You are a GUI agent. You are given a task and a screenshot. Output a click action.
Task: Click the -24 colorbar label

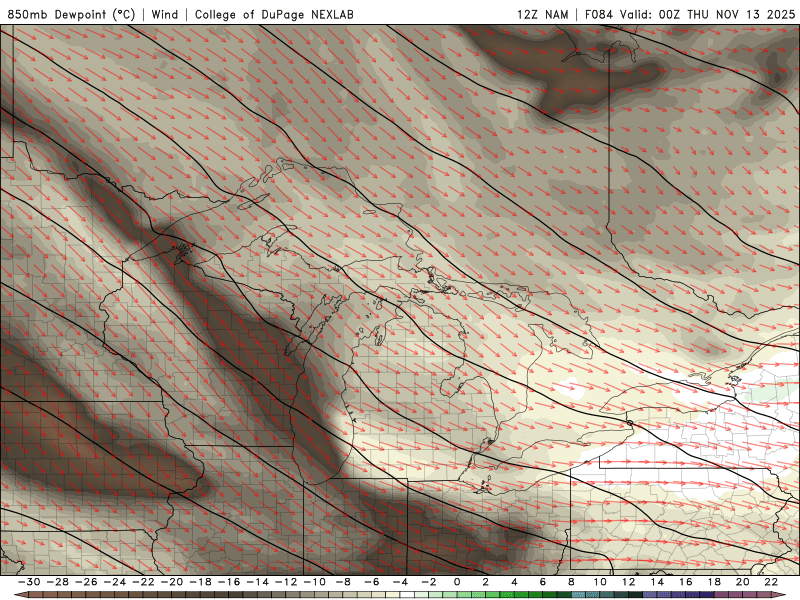click(x=115, y=582)
